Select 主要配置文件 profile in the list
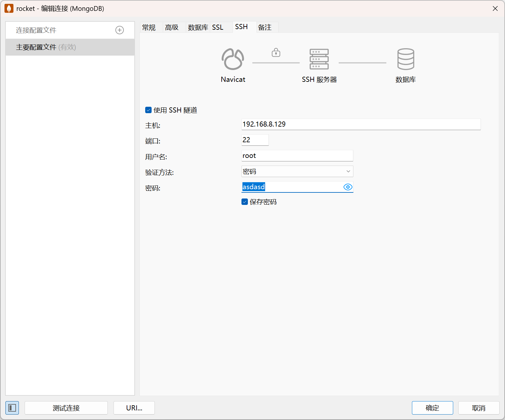Image resolution: width=505 pixels, height=420 pixels. (70, 47)
